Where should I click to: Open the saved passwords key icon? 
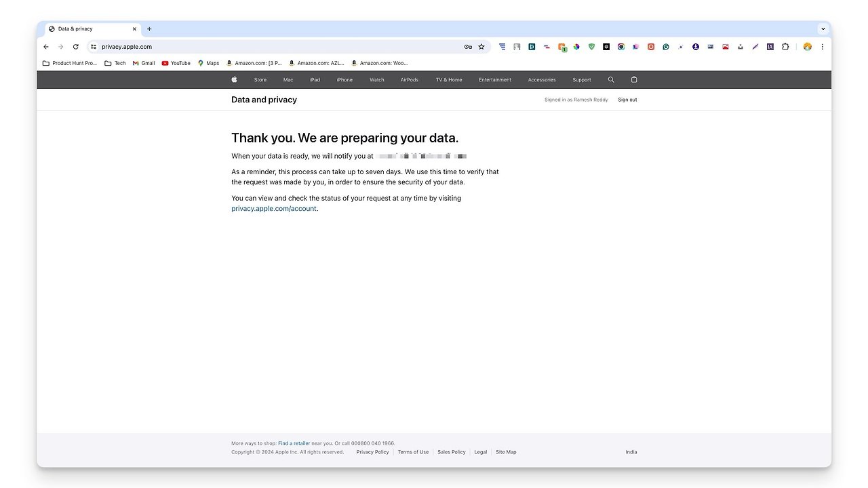click(x=468, y=47)
